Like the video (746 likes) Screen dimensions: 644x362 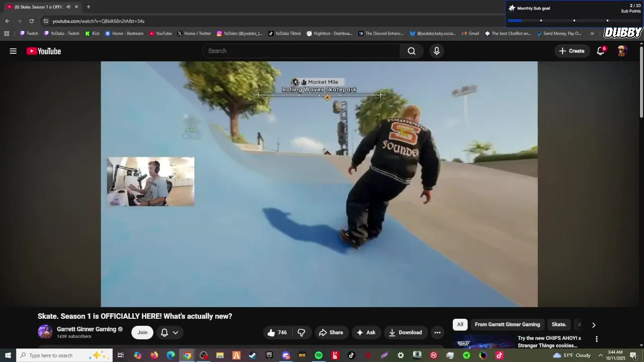(277, 332)
